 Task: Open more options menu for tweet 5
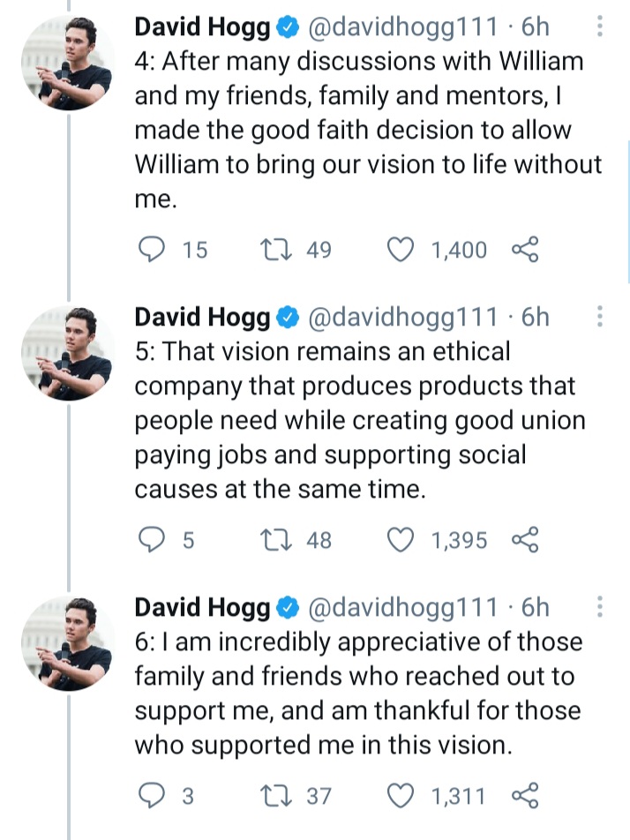600,317
